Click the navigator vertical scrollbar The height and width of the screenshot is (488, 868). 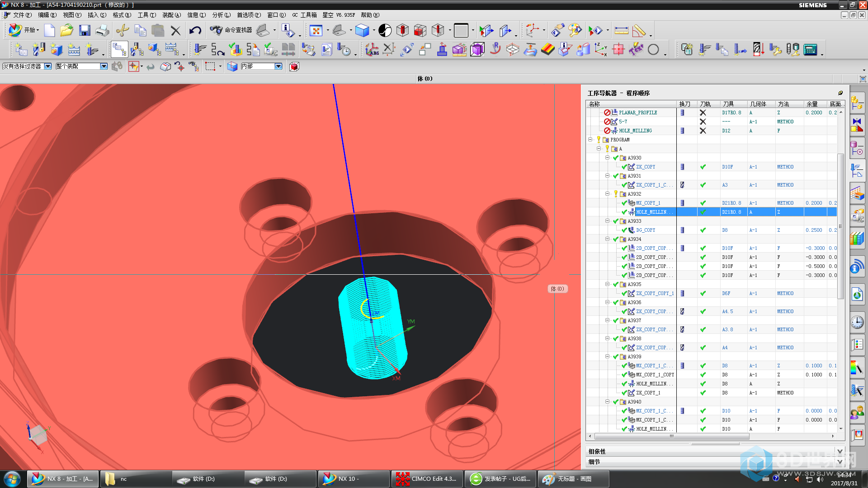pyautogui.click(x=840, y=226)
